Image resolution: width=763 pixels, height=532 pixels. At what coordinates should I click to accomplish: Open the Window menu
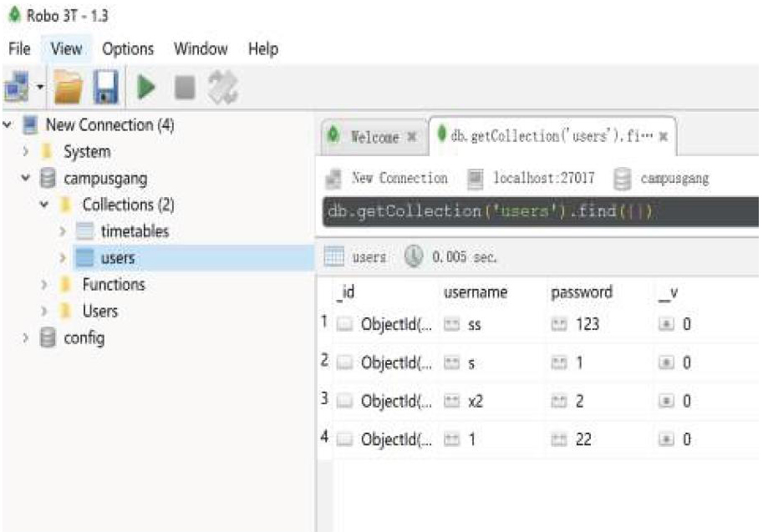coord(201,48)
